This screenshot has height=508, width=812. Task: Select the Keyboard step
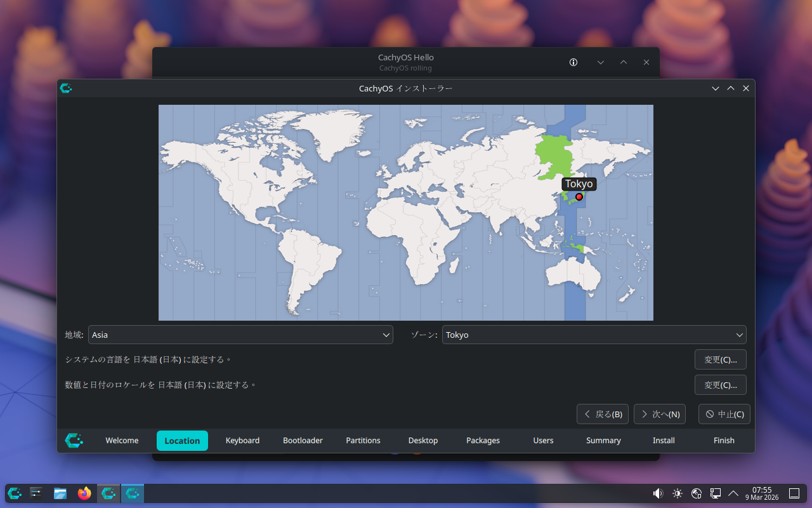tap(242, 441)
